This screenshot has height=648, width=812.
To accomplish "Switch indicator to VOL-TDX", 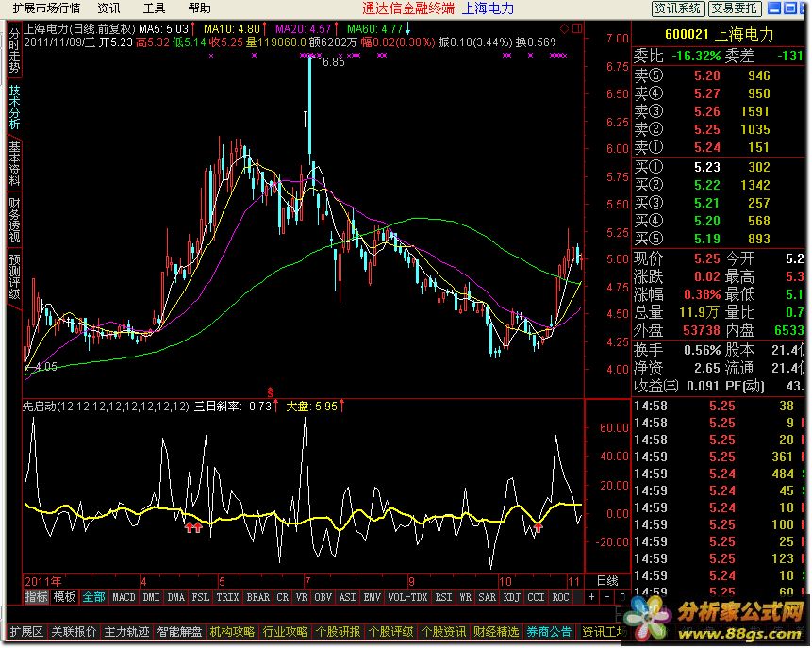I will click(407, 597).
